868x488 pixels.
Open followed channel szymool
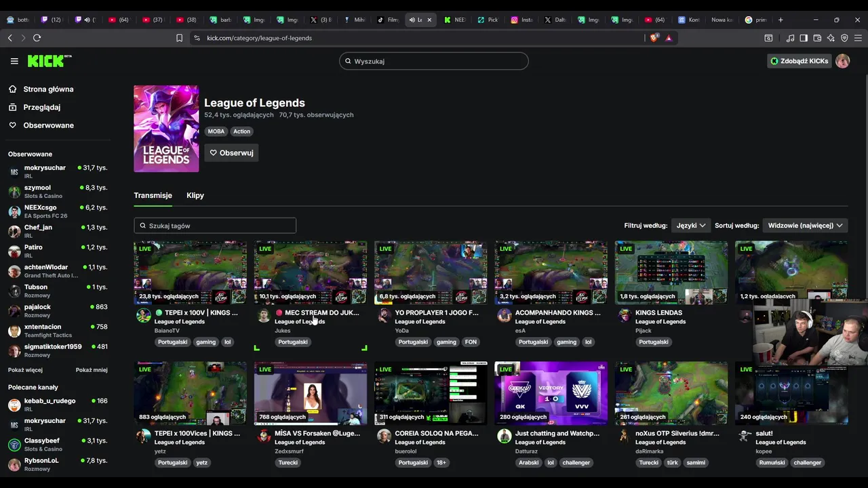[x=58, y=191]
